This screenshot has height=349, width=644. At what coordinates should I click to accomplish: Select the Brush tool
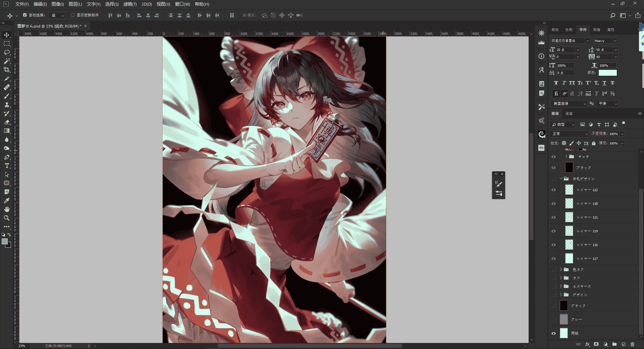7,96
